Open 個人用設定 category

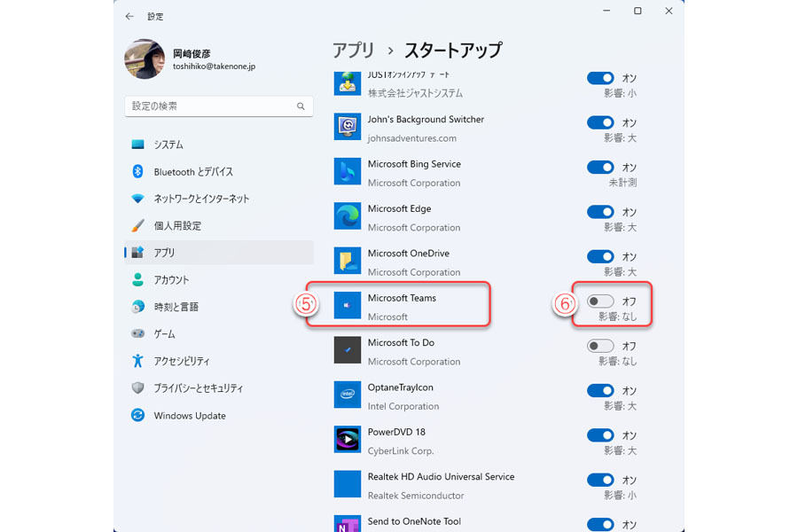[x=219, y=225]
